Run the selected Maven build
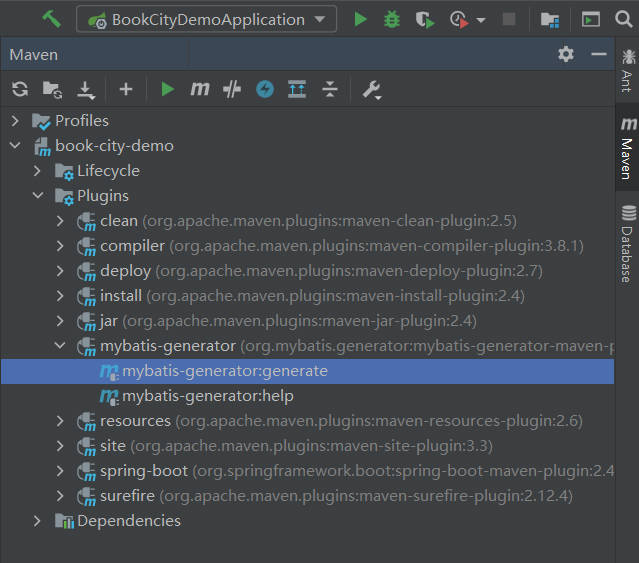639x563 pixels. click(167, 90)
